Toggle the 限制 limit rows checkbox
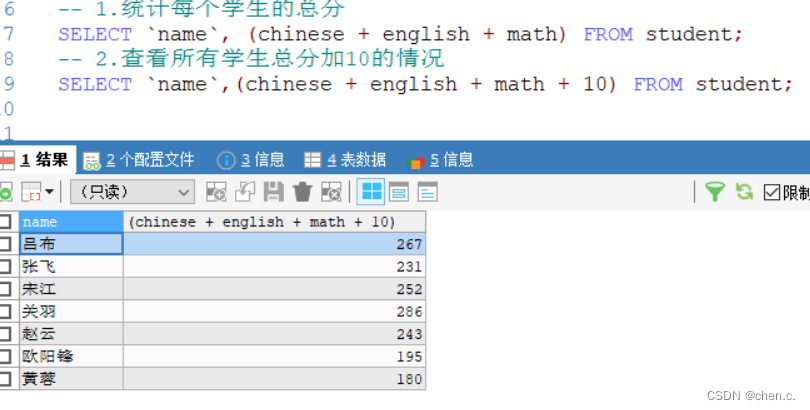The width and height of the screenshot is (810, 410). (x=771, y=193)
